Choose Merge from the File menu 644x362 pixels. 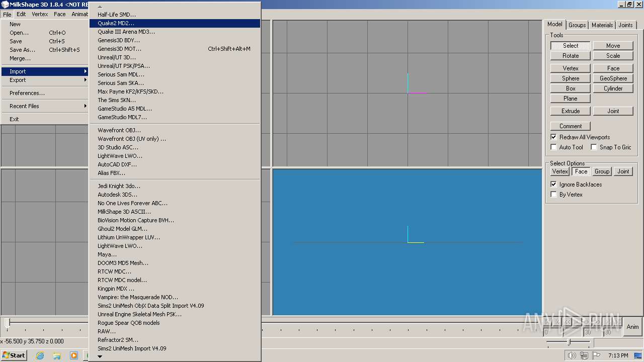(x=45, y=58)
